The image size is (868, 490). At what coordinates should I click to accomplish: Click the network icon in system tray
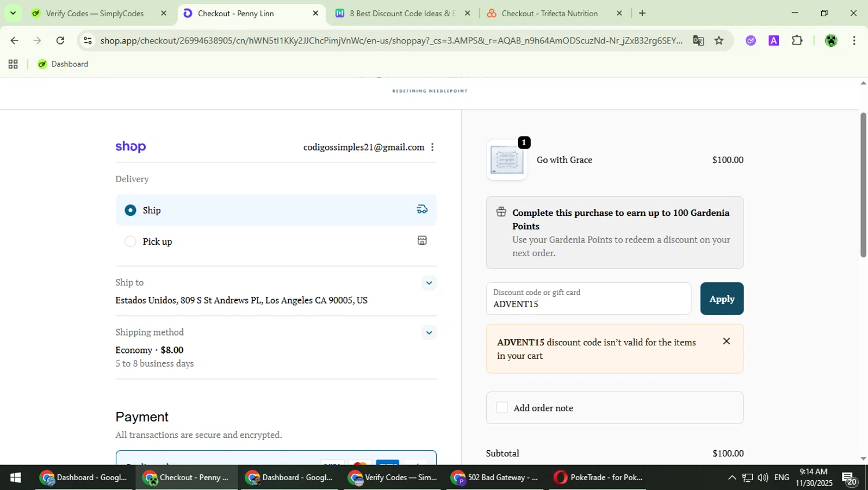click(748, 477)
